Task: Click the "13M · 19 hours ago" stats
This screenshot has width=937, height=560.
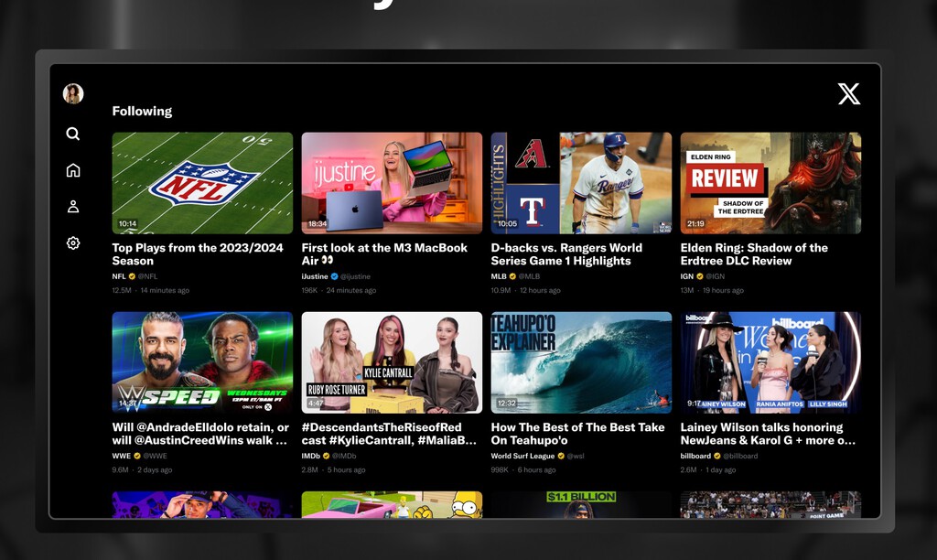Action: (712, 290)
